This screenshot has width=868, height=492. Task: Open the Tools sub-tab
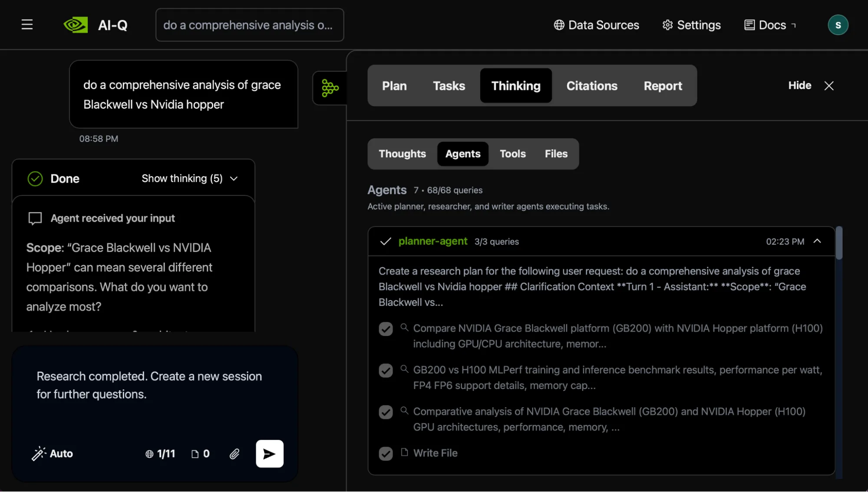click(512, 154)
